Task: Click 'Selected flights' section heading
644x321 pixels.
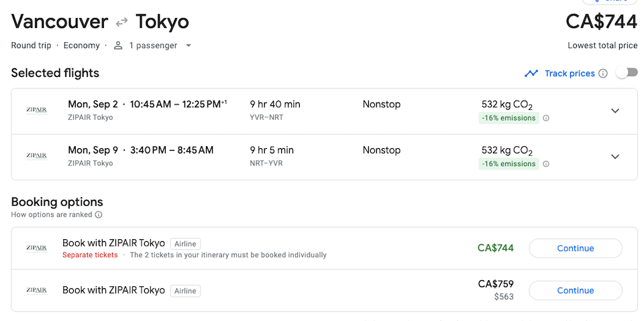Action: (55, 73)
